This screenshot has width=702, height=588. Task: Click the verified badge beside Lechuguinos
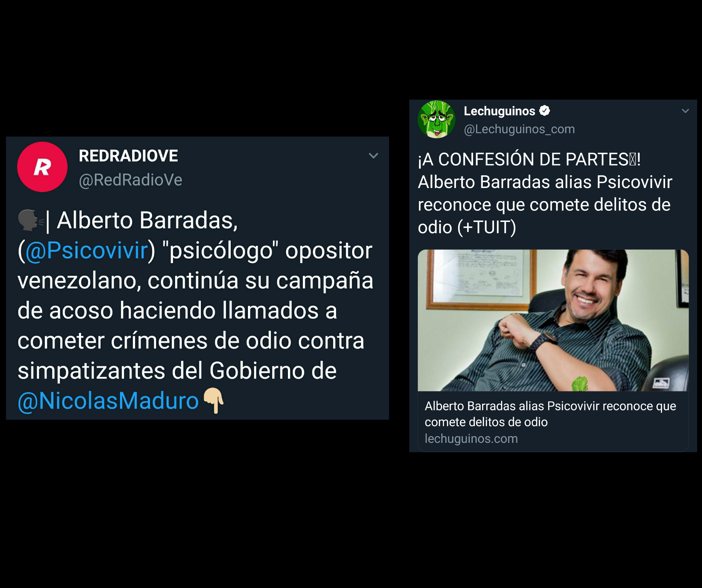pos(545,111)
